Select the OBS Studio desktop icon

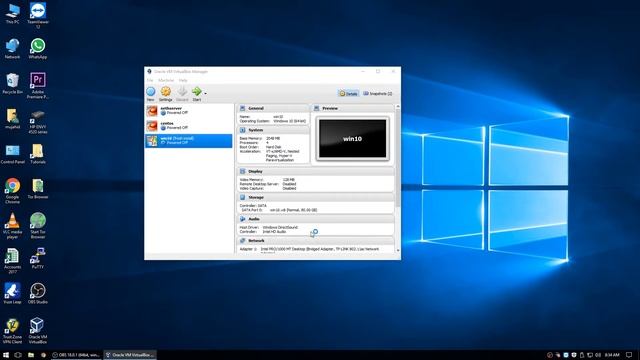(38, 293)
